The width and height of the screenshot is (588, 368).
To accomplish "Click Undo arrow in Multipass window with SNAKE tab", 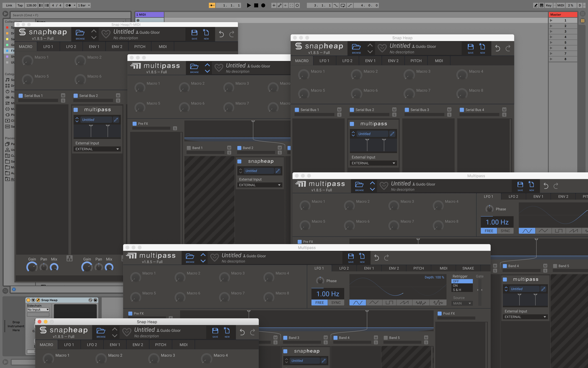I will [377, 258].
